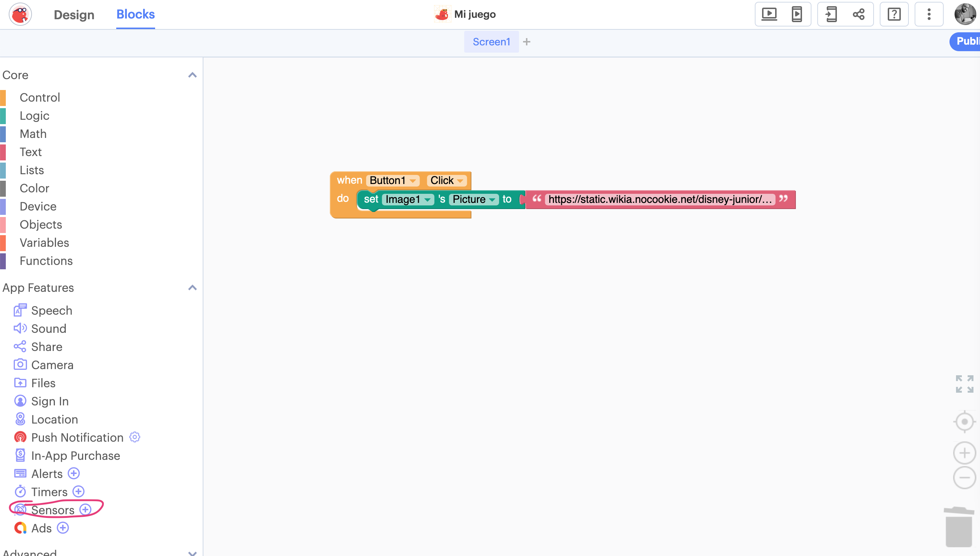Collapse the Core section chevron
The height and width of the screenshot is (556, 980).
coord(192,75)
